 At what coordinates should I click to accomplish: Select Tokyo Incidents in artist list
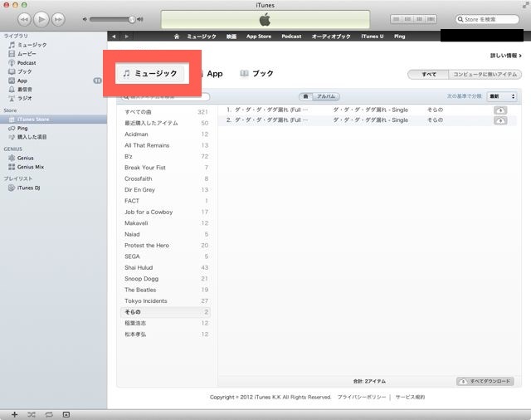point(165,300)
